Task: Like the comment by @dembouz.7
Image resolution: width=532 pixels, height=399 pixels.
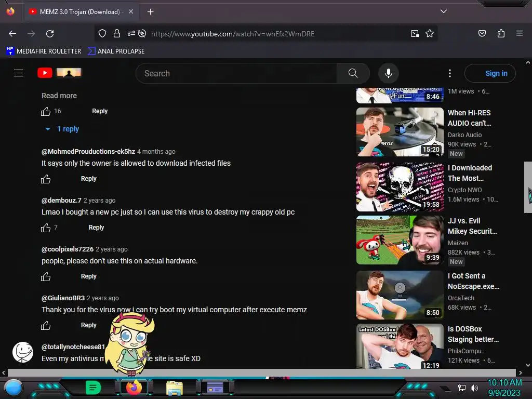Action: [x=46, y=228]
